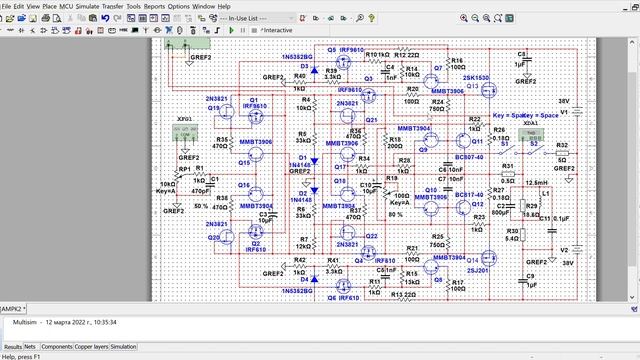This screenshot has height=360, width=640.
Task: Open the Grapher icon
Action: (165, 18)
